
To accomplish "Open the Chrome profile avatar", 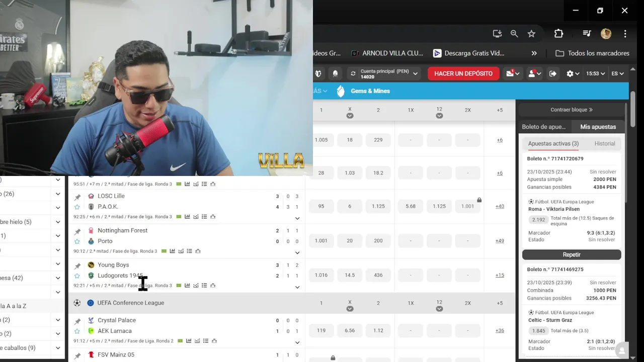I will (606, 34).
